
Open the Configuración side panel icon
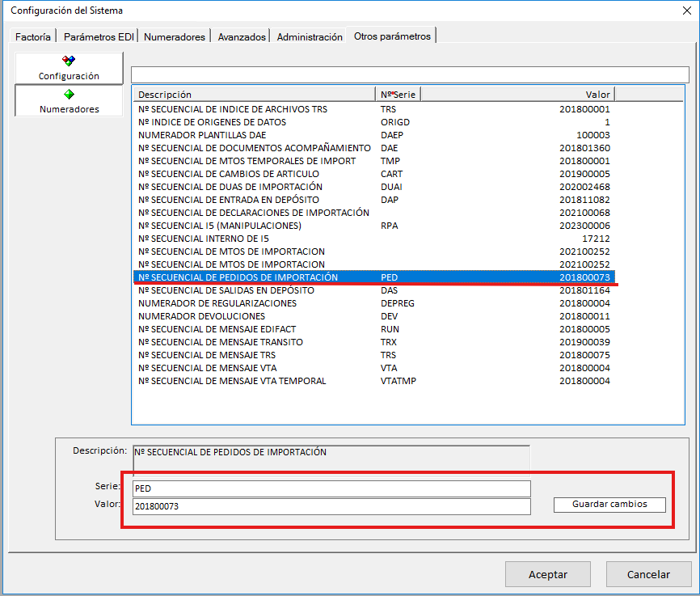(69, 61)
